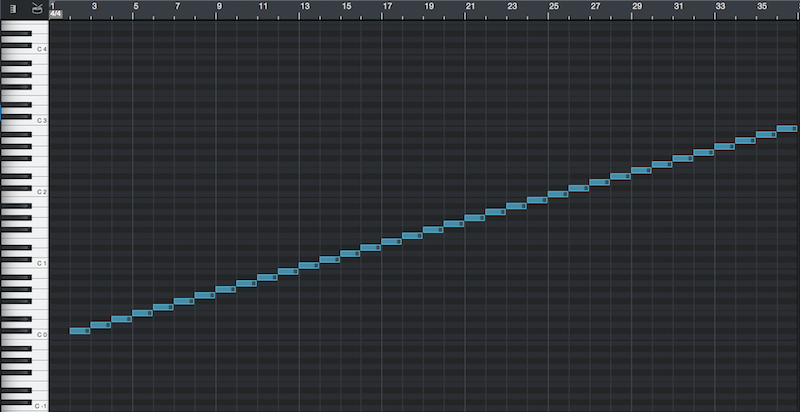Select the G2 note starting at bar 33

pyautogui.click(x=725, y=146)
